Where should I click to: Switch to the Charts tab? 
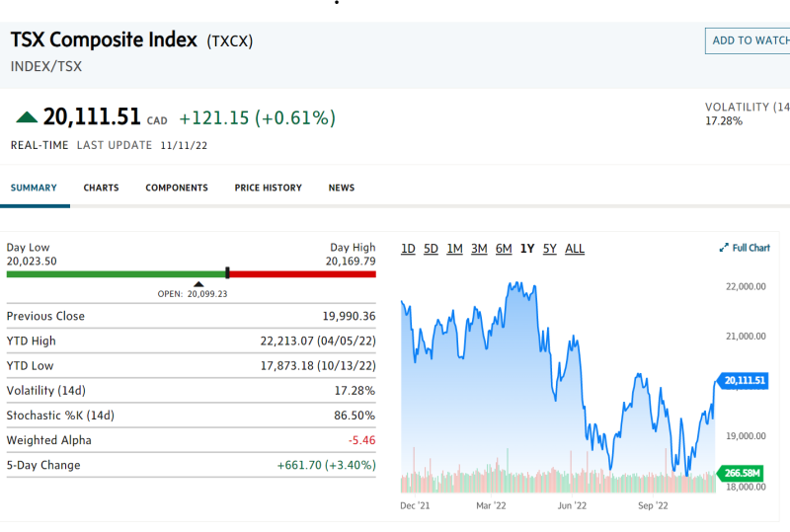coord(102,188)
